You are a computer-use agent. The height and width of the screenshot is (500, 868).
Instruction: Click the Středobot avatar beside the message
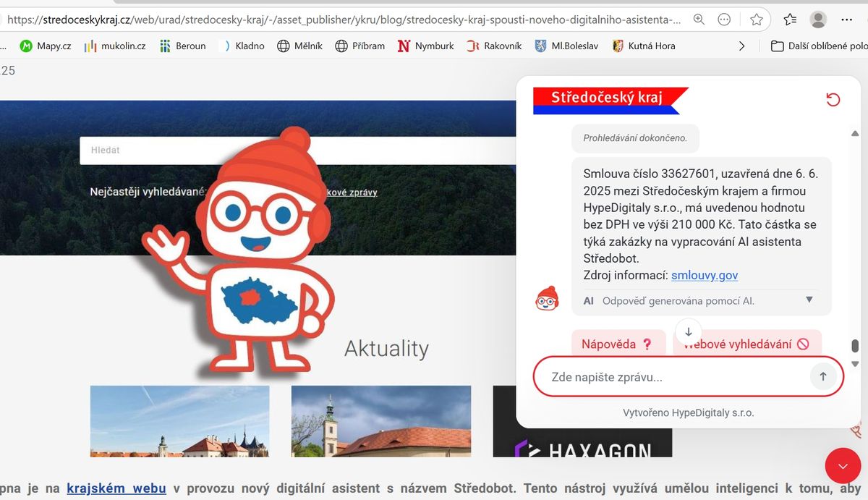tap(547, 298)
